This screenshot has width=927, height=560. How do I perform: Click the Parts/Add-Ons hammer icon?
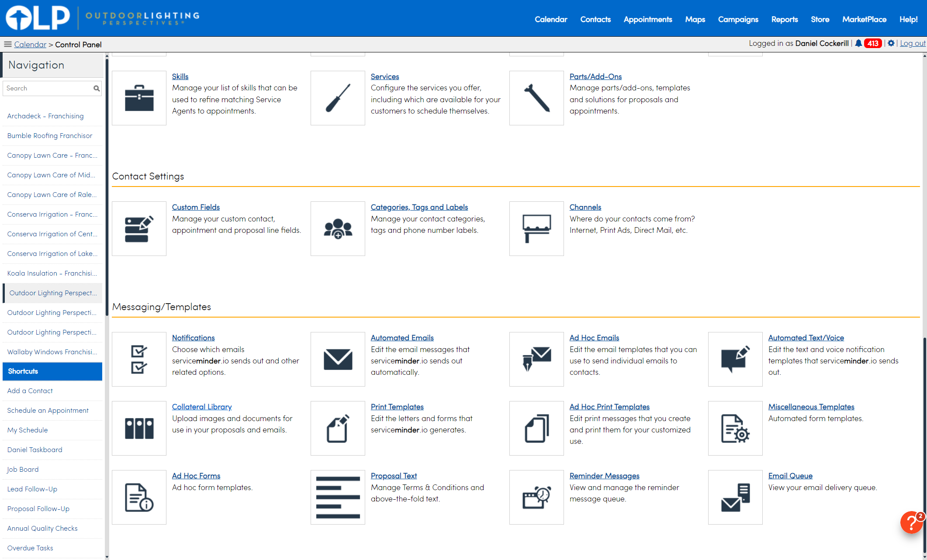536,98
